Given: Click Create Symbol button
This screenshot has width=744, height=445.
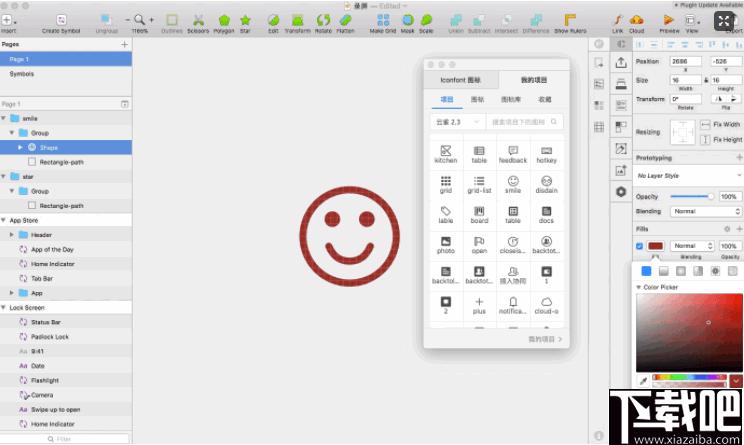Looking at the screenshot, I should (x=61, y=23).
